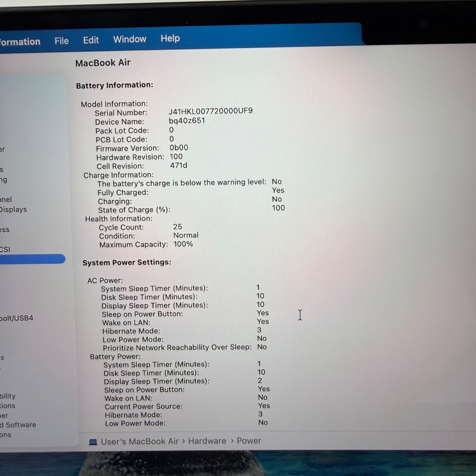Image resolution: width=476 pixels, height=476 pixels.
Task: Click the State of Charge value 100
Action: coord(278,208)
